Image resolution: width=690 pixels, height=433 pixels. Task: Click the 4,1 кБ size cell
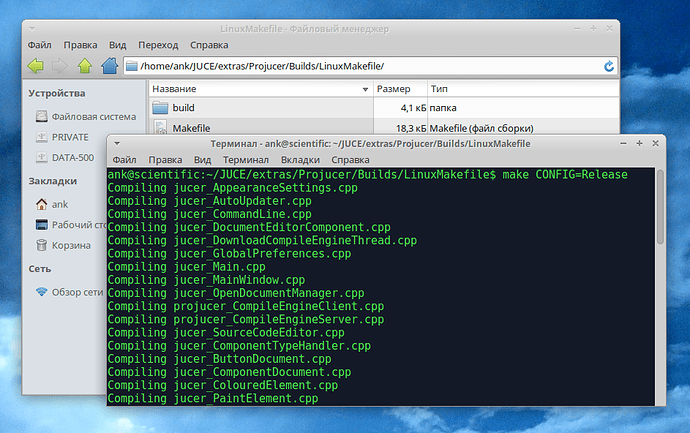(x=413, y=108)
